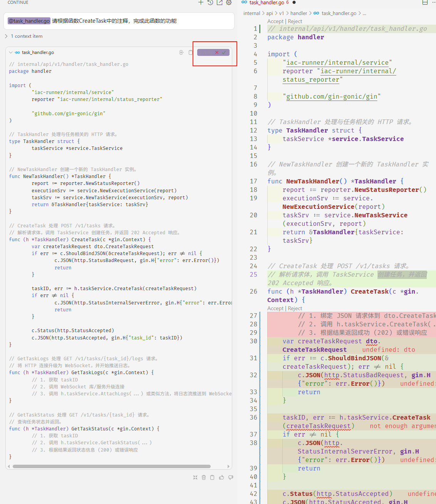Open Continue settings gear icon
The image size is (436, 504).
pos(229,2)
